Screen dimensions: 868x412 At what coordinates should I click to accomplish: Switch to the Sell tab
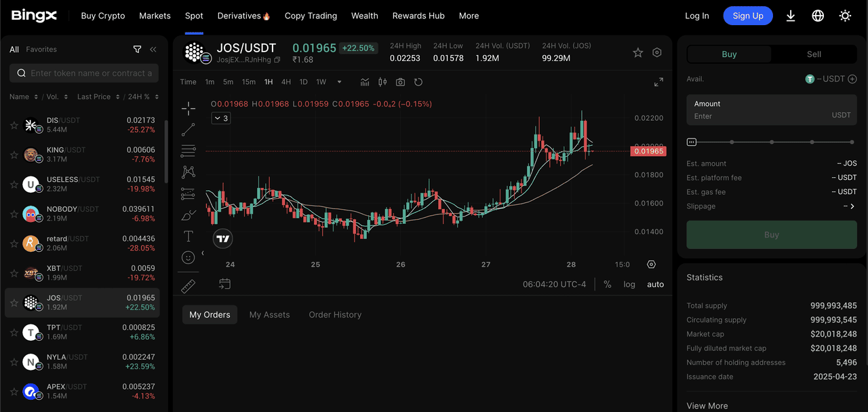point(814,54)
